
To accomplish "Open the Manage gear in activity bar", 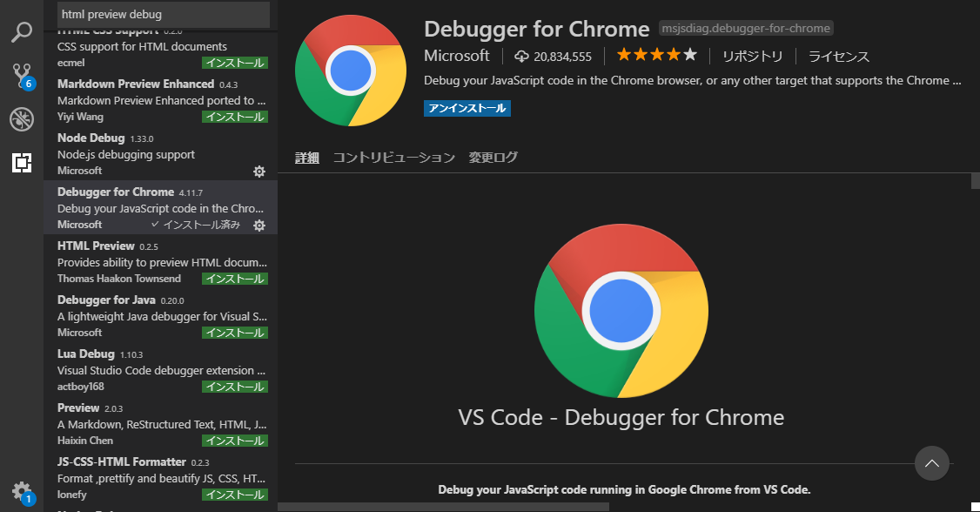I will coord(21,491).
